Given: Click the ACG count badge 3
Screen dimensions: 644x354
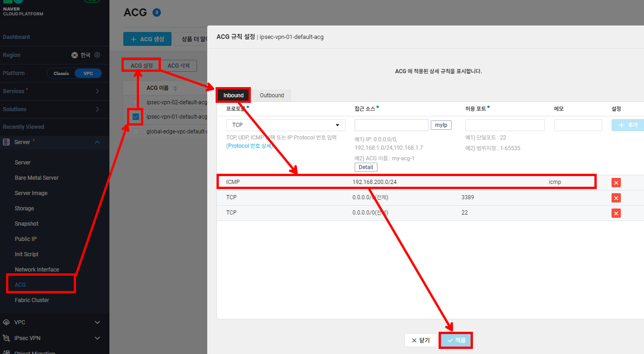Looking at the screenshot, I should tap(156, 13).
